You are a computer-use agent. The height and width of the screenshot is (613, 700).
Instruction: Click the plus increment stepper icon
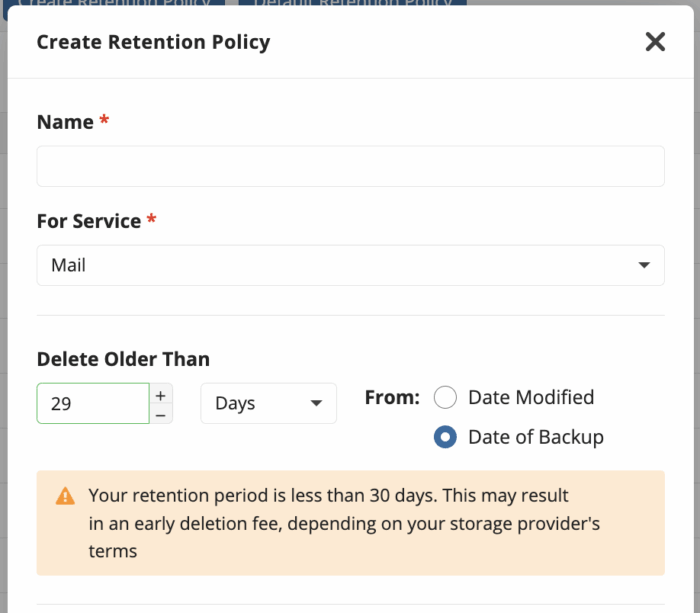(x=161, y=395)
